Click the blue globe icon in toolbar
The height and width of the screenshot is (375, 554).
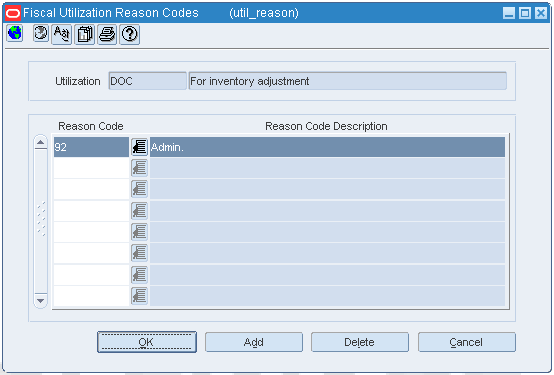(14, 34)
